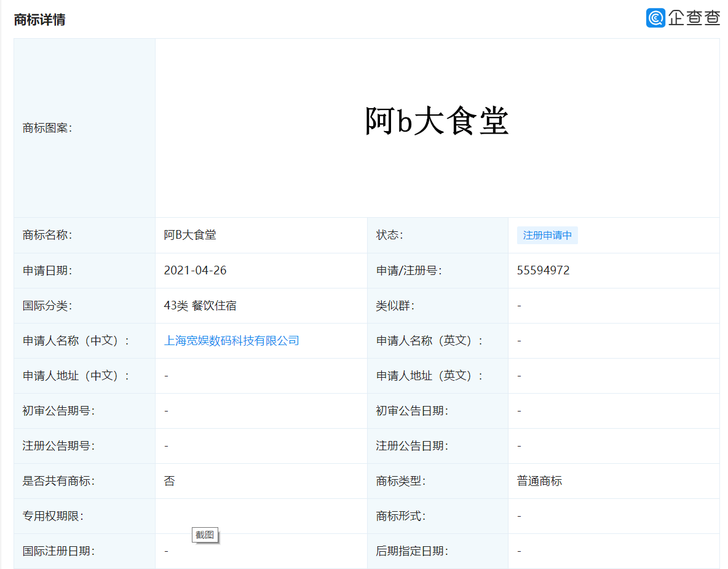Click the 申请/注册号 label

(x=409, y=270)
